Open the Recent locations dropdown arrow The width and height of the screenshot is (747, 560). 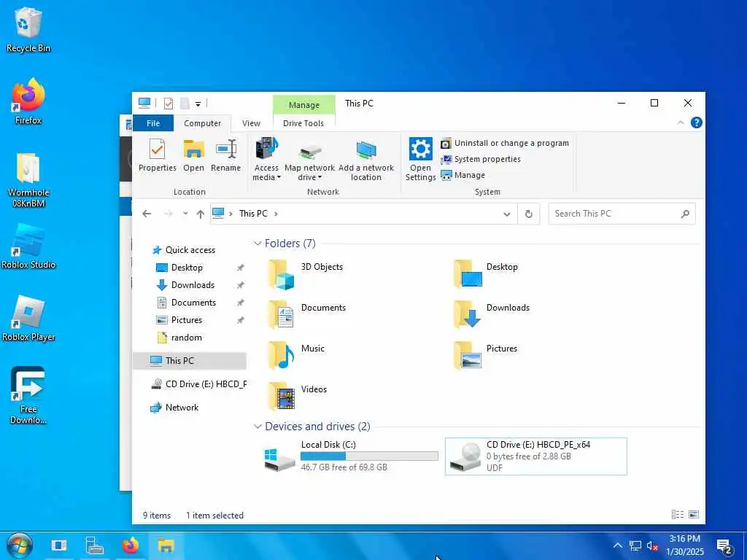click(x=185, y=214)
